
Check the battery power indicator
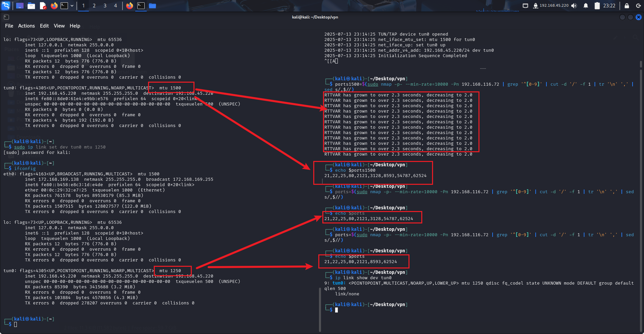pyautogui.click(x=597, y=6)
